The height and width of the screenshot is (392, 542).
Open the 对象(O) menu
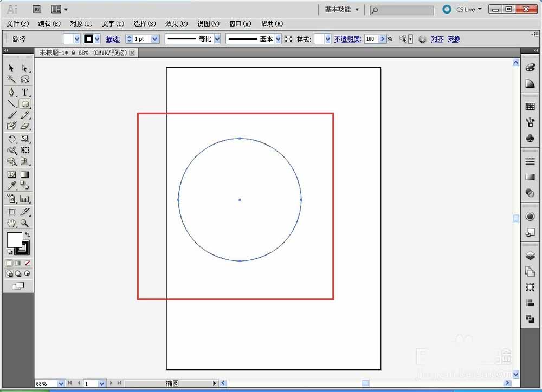81,24
